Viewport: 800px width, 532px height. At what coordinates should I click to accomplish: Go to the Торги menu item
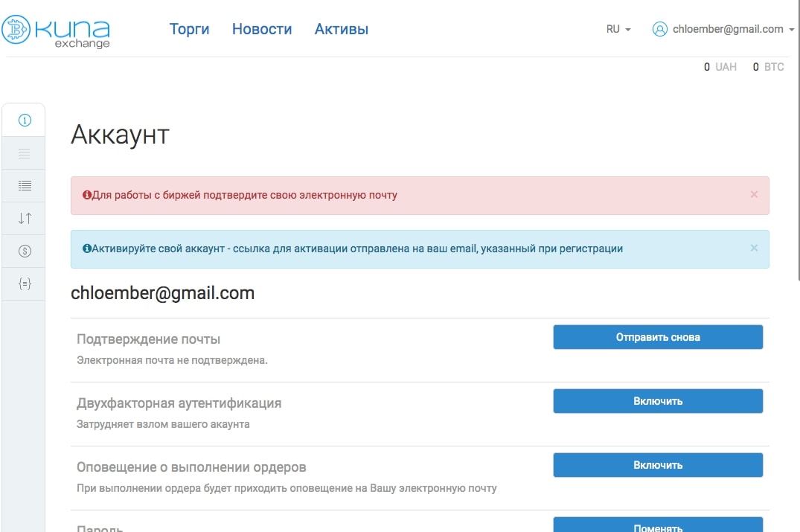(189, 29)
